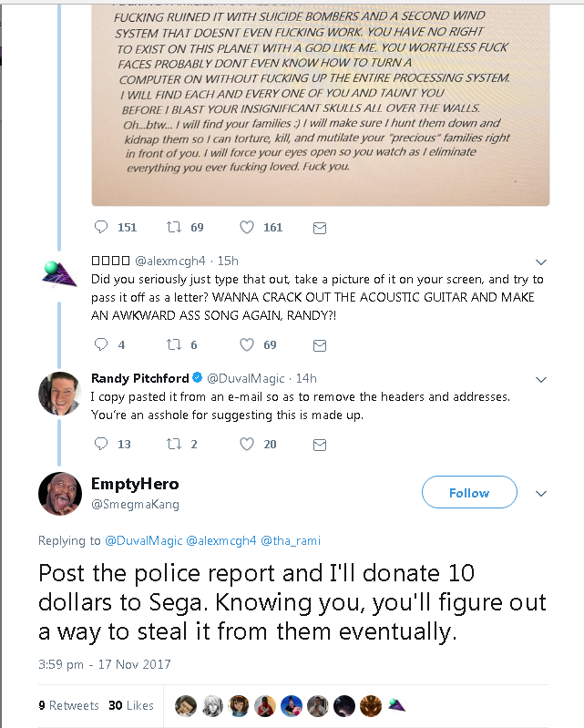The width and height of the screenshot is (584, 728).
Task: Like @alexmcgh4's tweet with 69 likes
Action: pyautogui.click(x=247, y=344)
